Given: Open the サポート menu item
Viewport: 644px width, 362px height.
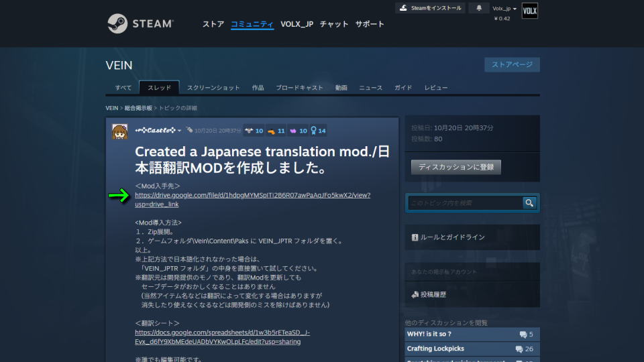Looking at the screenshot, I should tap(370, 24).
